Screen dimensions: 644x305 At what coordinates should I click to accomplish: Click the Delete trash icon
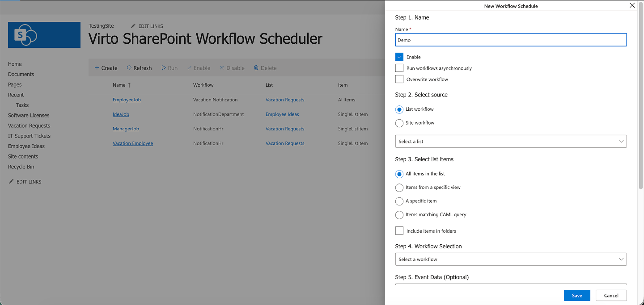[x=256, y=68]
